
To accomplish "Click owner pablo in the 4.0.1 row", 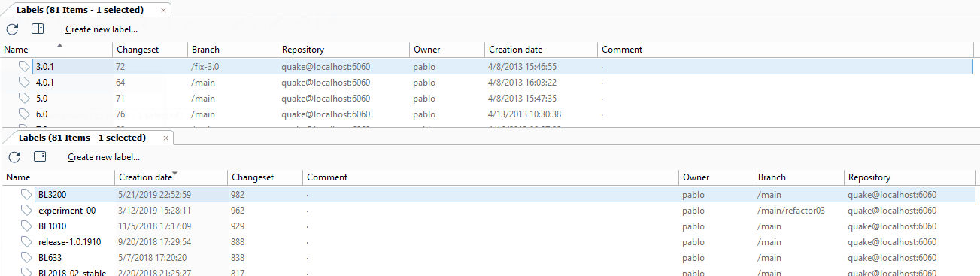I will click(x=424, y=83).
